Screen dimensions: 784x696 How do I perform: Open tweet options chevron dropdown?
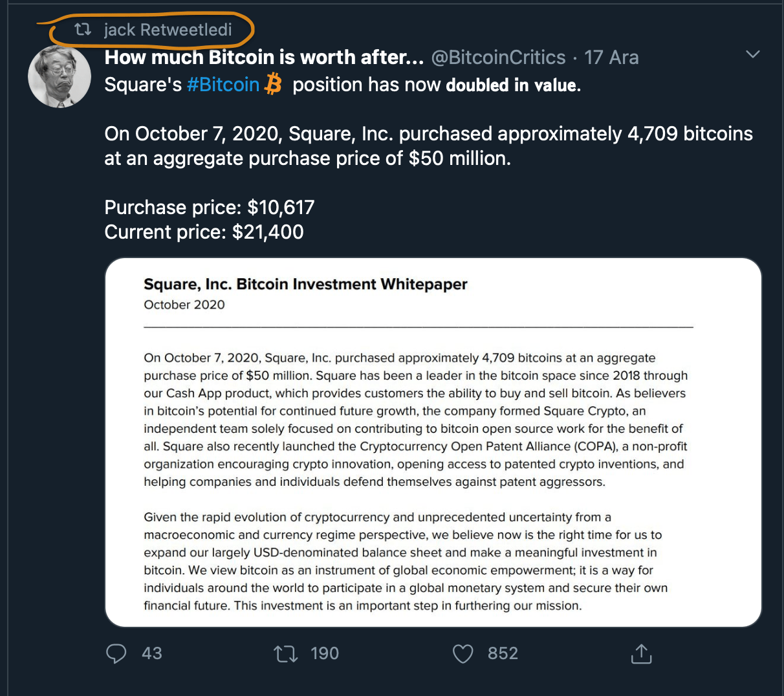click(752, 54)
